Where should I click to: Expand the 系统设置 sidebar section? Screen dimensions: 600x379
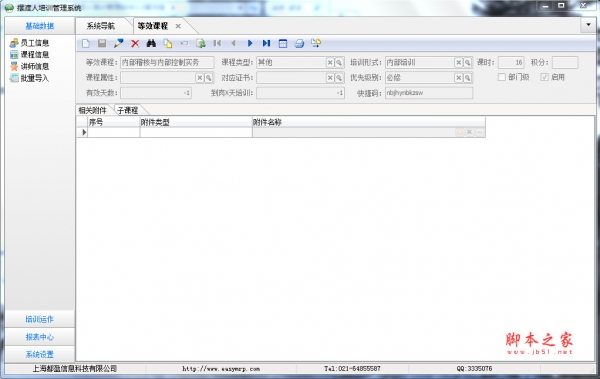coord(40,354)
